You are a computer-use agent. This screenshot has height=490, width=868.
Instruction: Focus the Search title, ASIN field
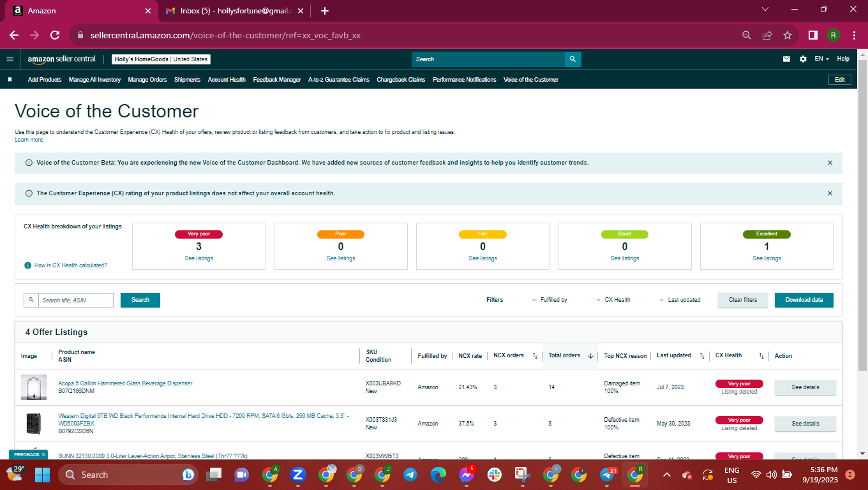[x=76, y=300]
